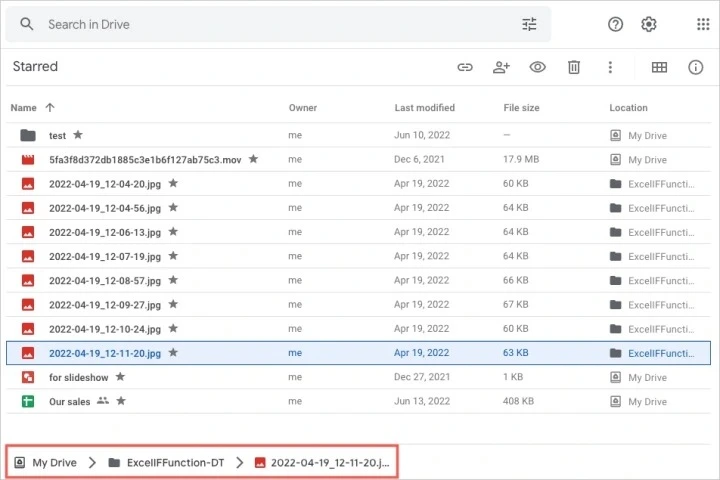
Task: Unstar 2022-04-19_12-09-27.jpg
Action: tap(173, 304)
